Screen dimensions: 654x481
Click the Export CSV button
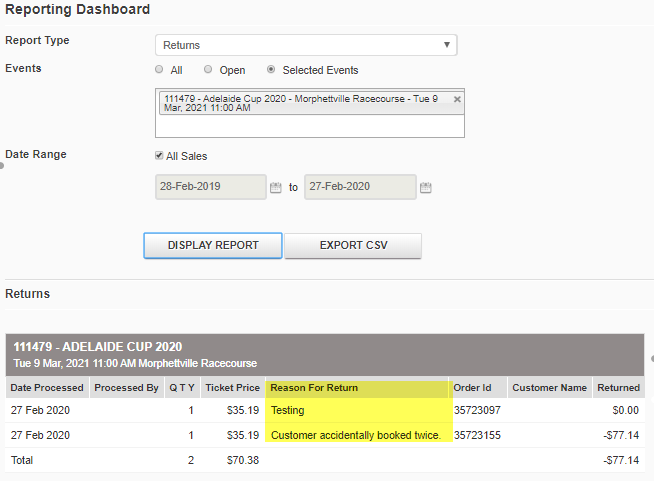[353, 245]
